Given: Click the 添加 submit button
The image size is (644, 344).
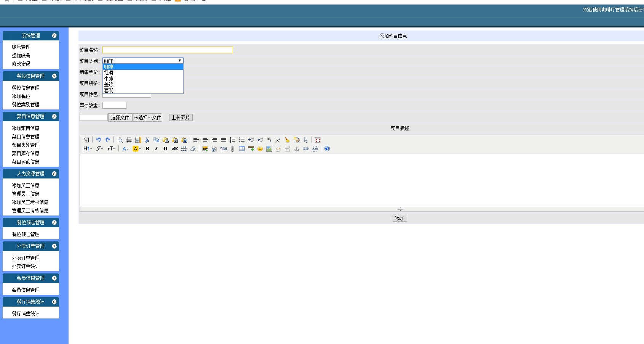Looking at the screenshot, I should 400,218.
